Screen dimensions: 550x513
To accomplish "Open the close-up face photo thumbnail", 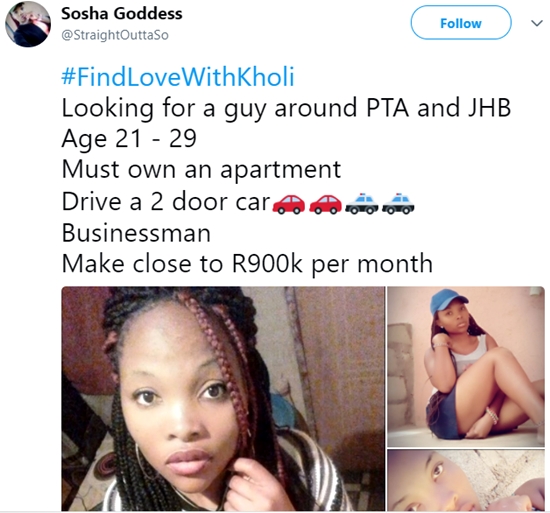I will (466, 480).
